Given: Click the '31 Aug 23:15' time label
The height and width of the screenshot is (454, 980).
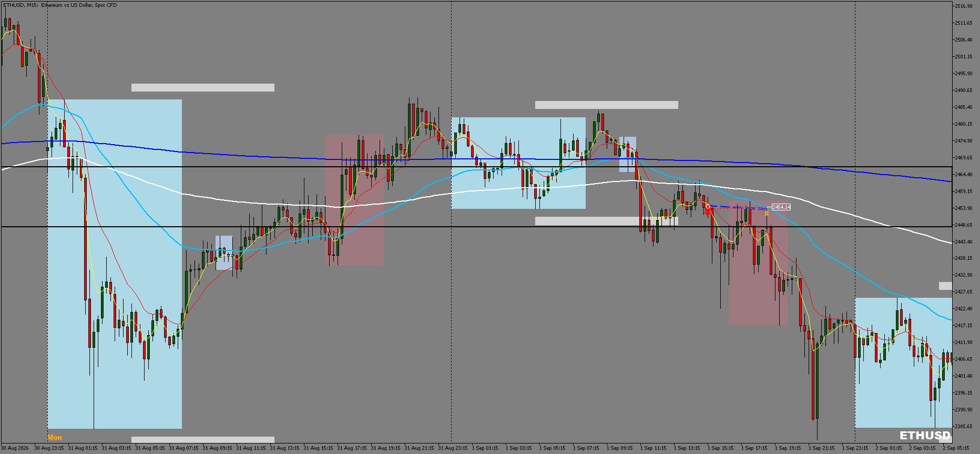Looking at the screenshot, I should click(453, 448).
